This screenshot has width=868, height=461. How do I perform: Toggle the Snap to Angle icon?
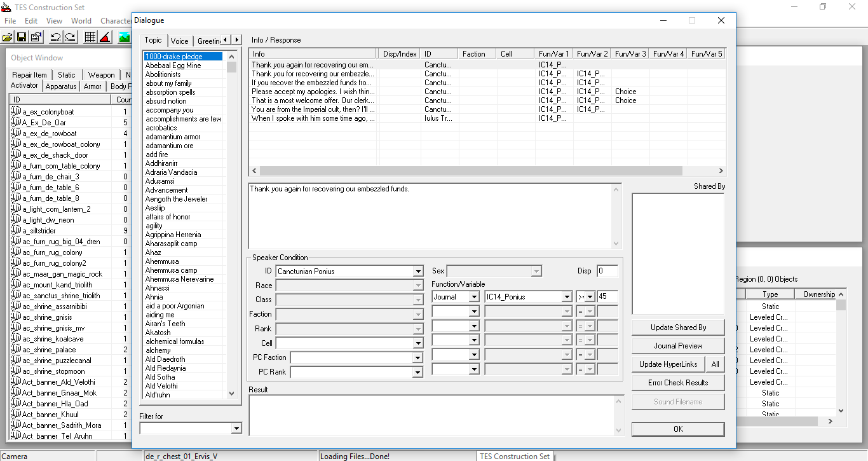click(105, 37)
